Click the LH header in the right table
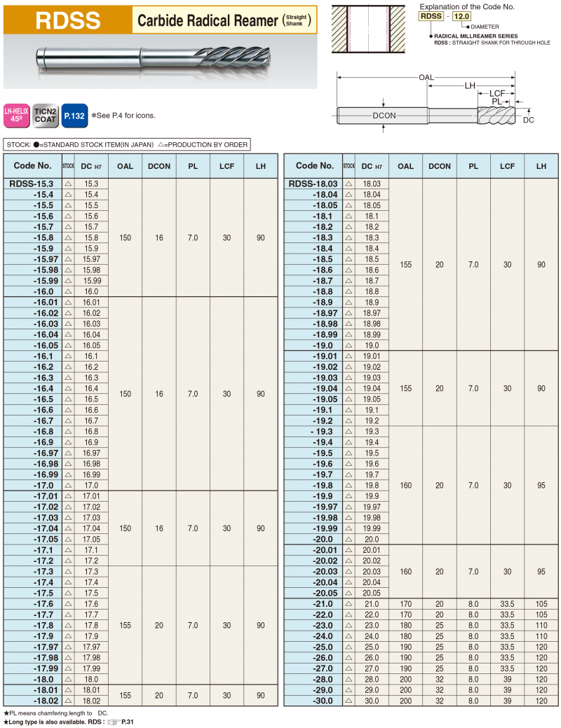The width and height of the screenshot is (561, 728). click(541, 166)
